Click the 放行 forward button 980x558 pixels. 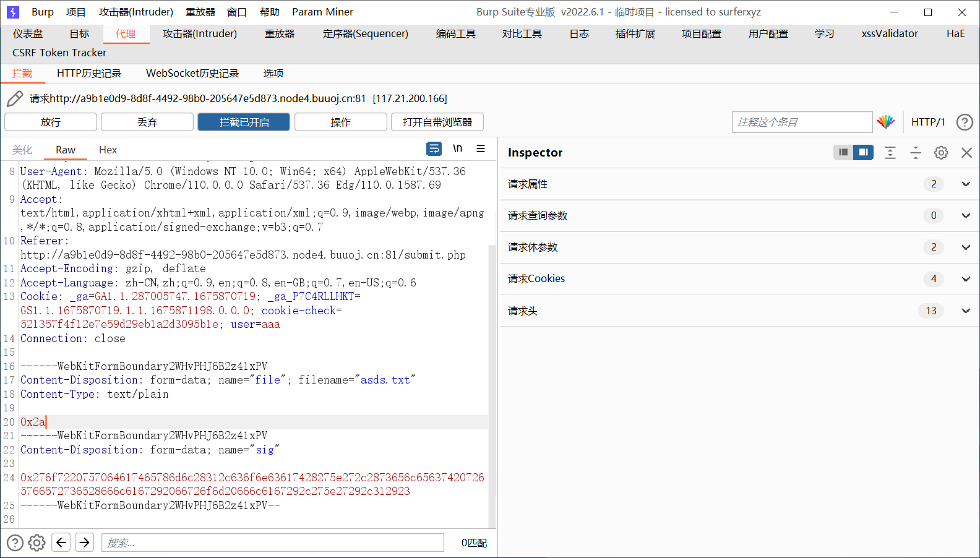coord(51,122)
